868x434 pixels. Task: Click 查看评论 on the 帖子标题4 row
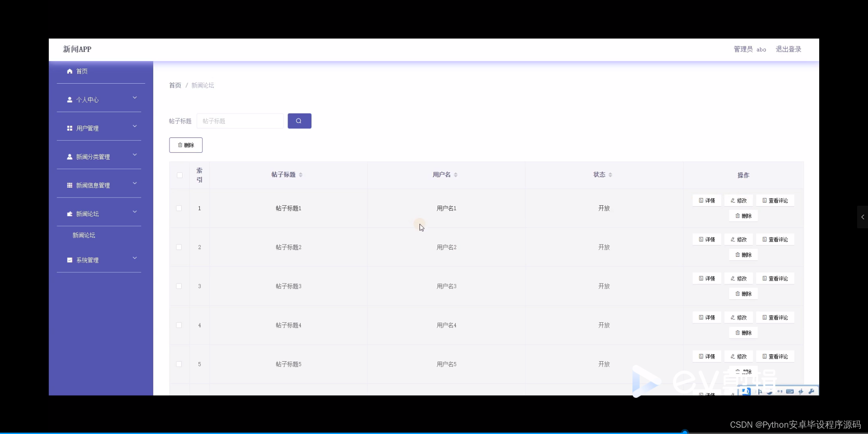pos(775,317)
